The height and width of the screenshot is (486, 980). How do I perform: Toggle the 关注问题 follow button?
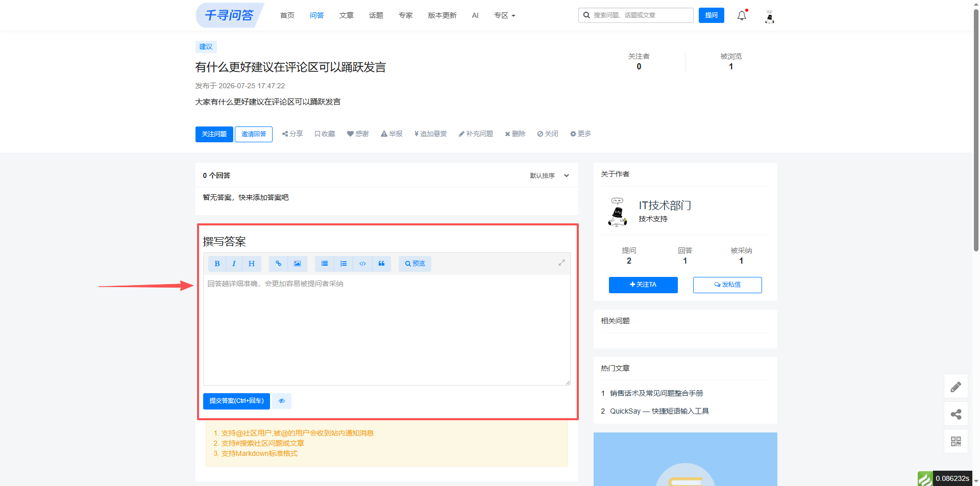(x=214, y=134)
